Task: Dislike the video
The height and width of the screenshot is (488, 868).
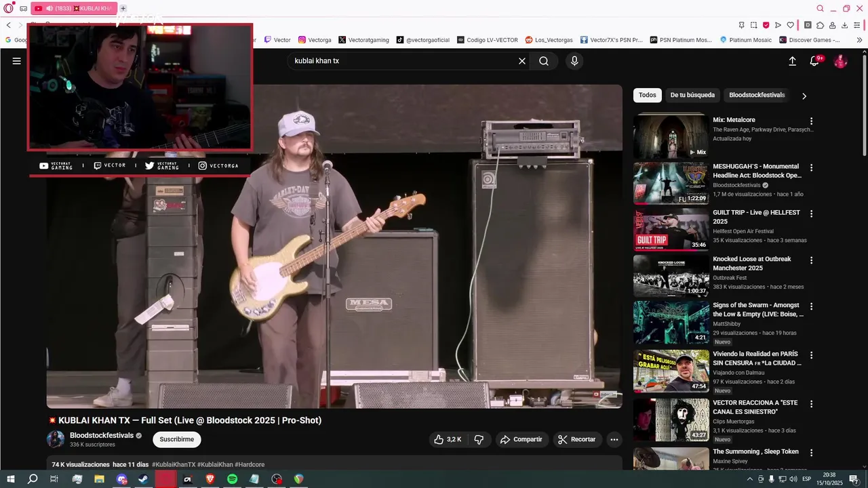Action: pyautogui.click(x=479, y=439)
